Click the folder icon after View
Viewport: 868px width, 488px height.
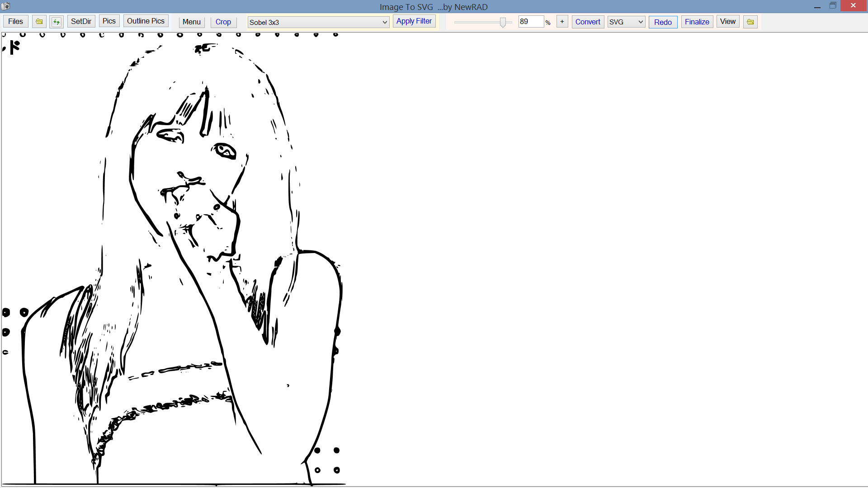coord(750,22)
